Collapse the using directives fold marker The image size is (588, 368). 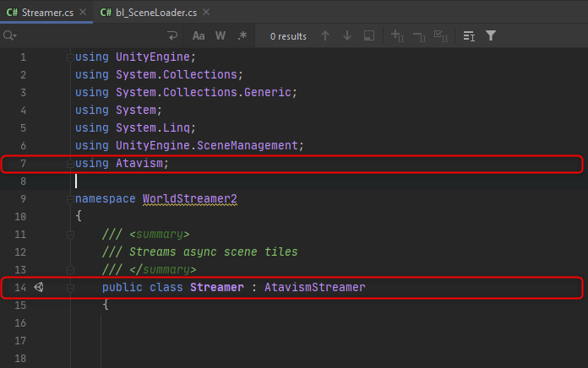point(70,57)
